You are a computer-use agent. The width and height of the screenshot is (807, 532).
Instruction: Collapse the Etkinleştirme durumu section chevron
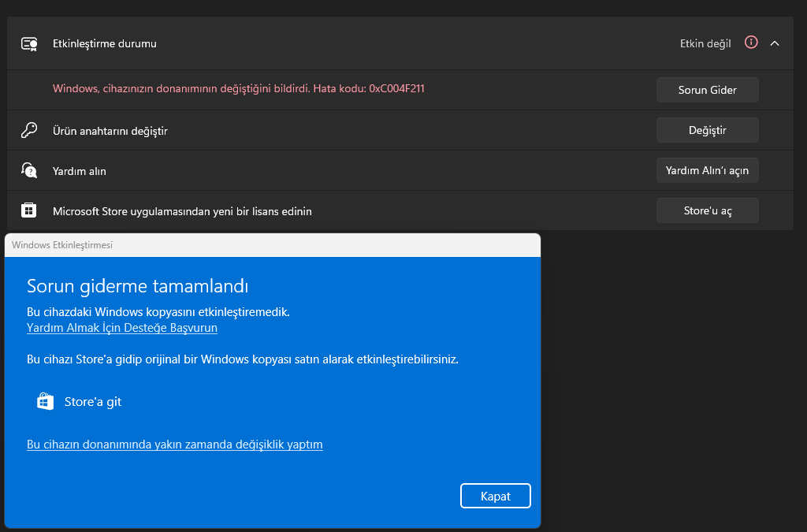(x=775, y=43)
